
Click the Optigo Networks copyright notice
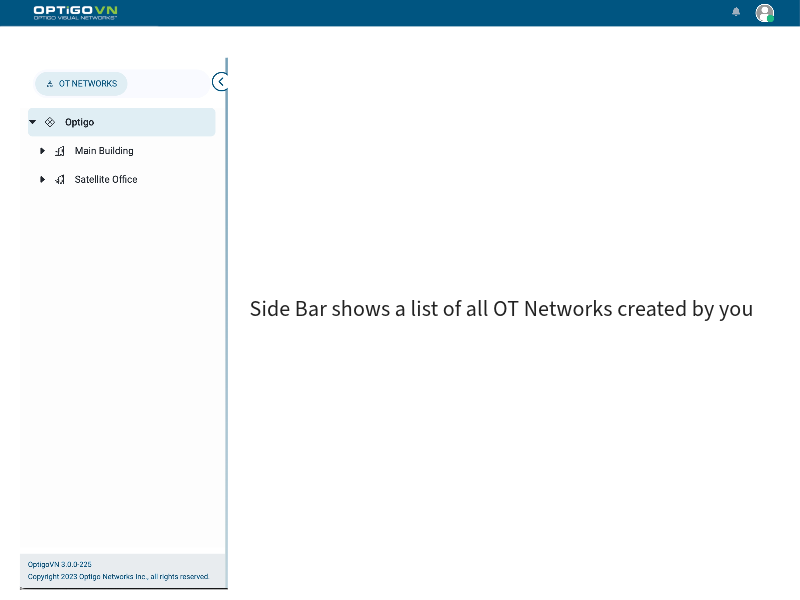(117, 576)
